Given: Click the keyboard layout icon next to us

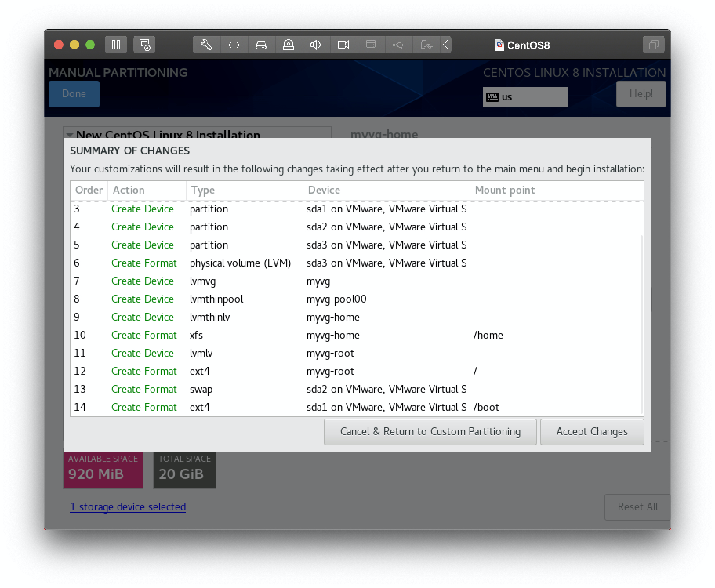Looking at the screenshot, I should [492, 97].
